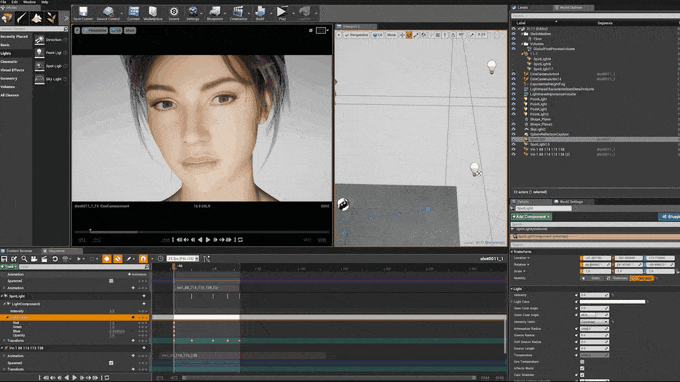Image resolution: width=680 pixels, height=382 pixels.
Task: Toggle visibility eye for CineCameraActor4
Action: (x=513, y=74)
